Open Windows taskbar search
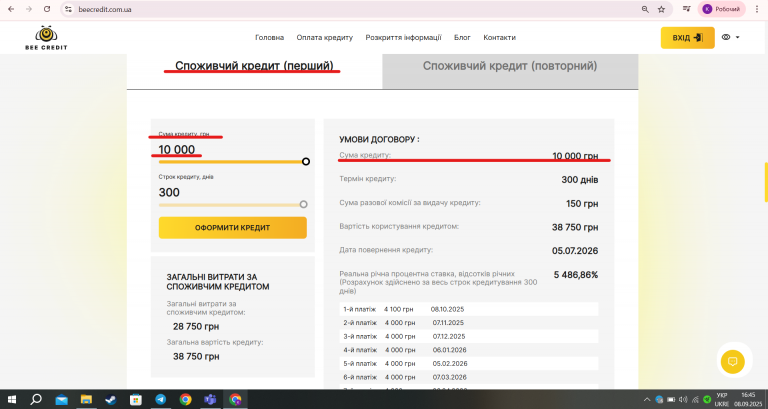 [36, 400]
